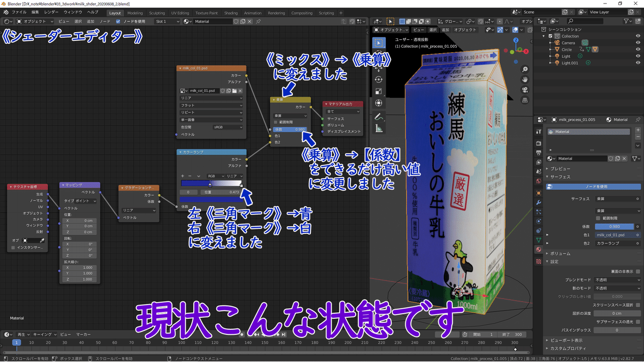Open the ノード menu in shader editor
Viewport: 644px width, 362px height.
coord(105,22)
